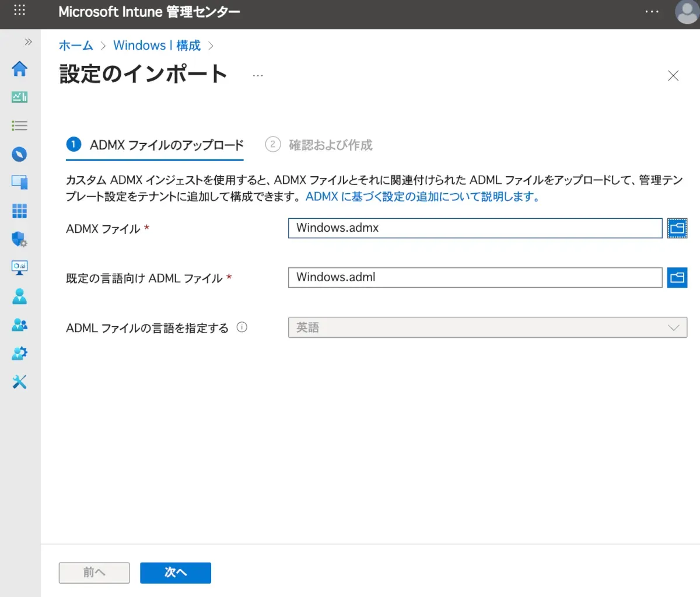
Task: Click the Windows.admx file input field
Action: [x=475, y=228]
